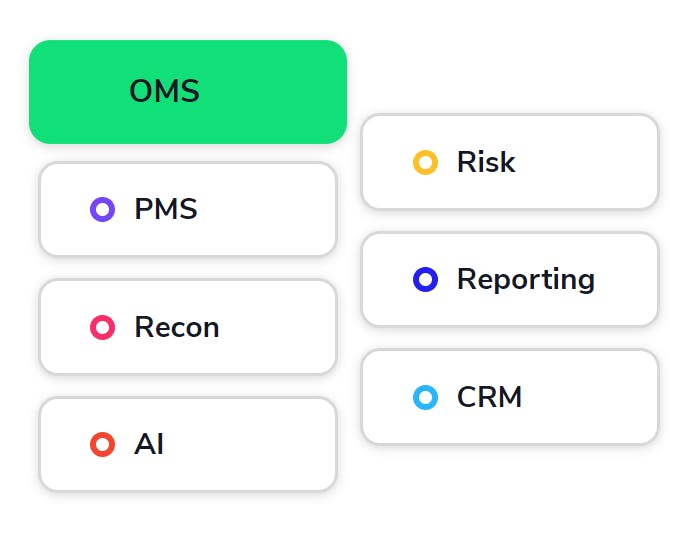Image resolution: width=700 pixels, height=536 pixels.
Task: Click the Risk text label
Action: pyautogui.click(x=486, y=162)
